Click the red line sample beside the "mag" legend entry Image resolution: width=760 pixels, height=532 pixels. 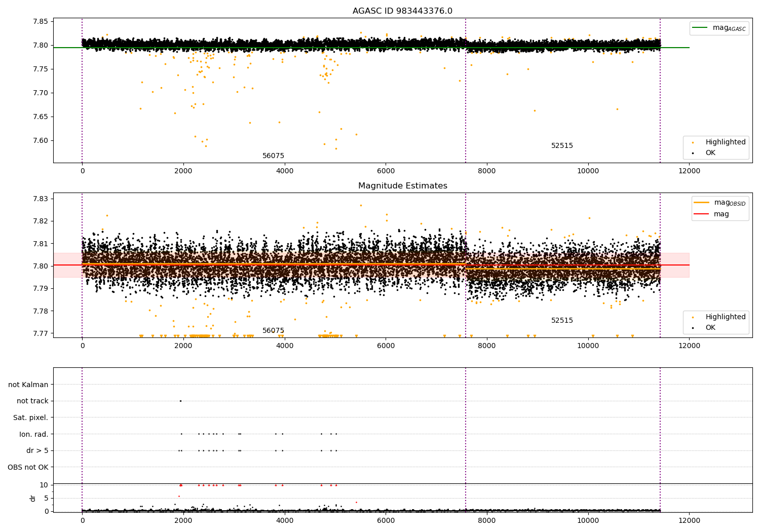[x=702, y=214]
